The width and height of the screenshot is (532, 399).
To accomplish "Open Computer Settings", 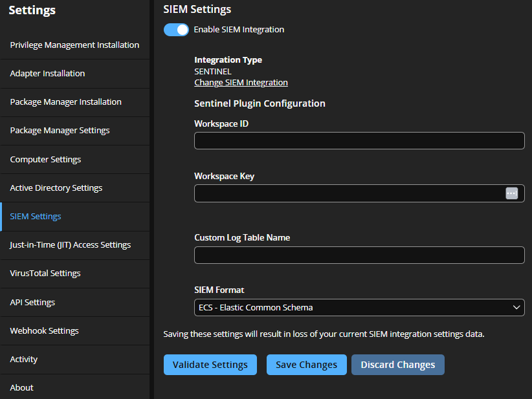I will tap(45, 159).
